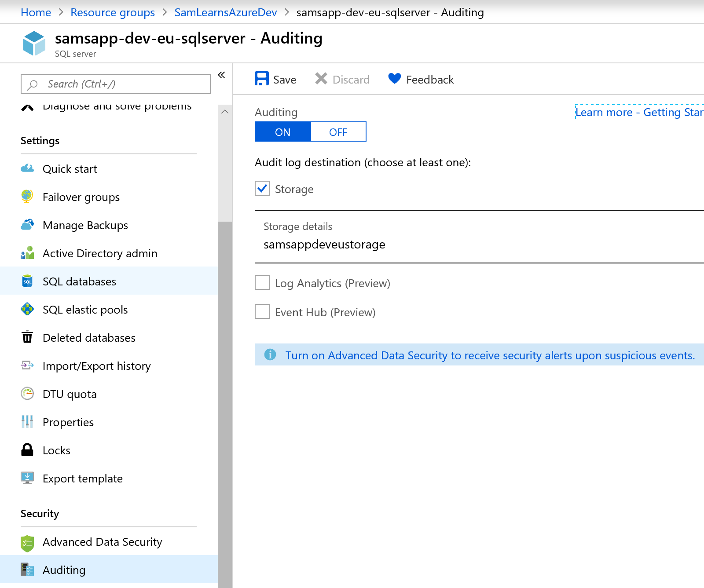Select Export template menu item

point(83,478)
